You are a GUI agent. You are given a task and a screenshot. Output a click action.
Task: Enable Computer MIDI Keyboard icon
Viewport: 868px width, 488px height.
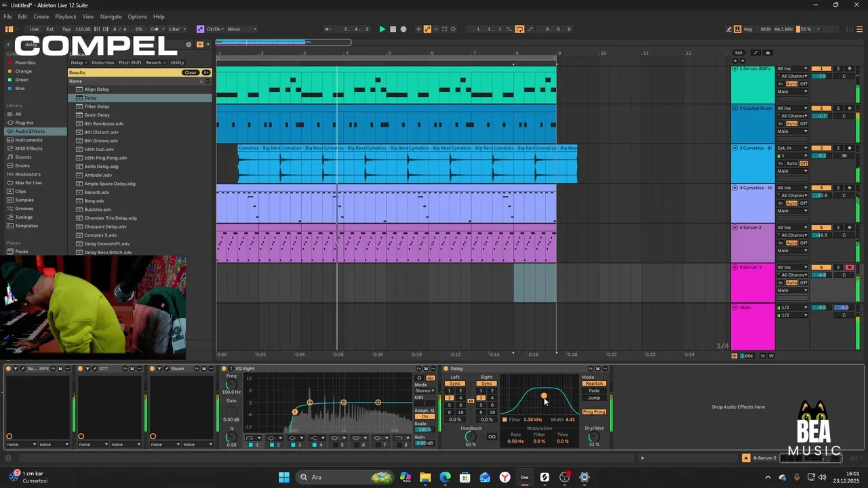(x=738, y=29)
